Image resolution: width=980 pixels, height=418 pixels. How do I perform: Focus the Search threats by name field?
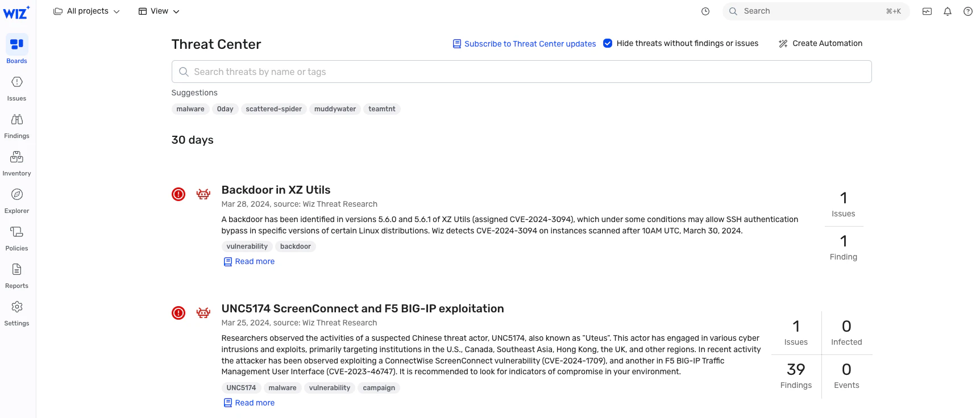[521, 72]
